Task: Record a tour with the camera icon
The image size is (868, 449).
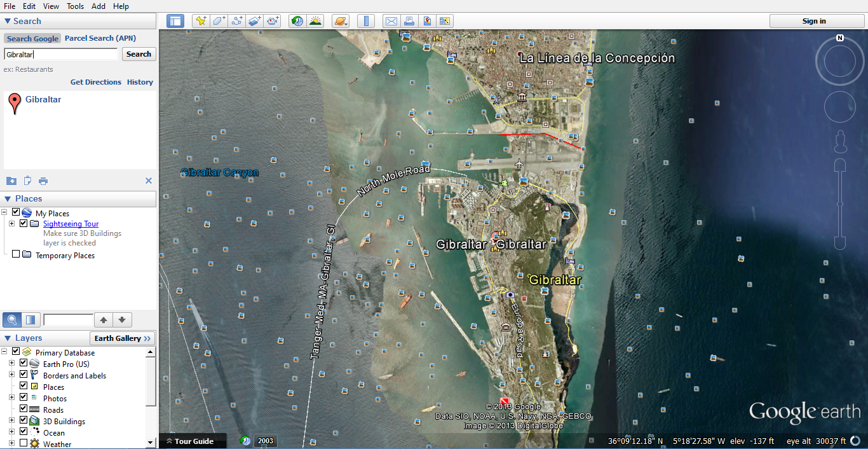Action: (273, 21)
